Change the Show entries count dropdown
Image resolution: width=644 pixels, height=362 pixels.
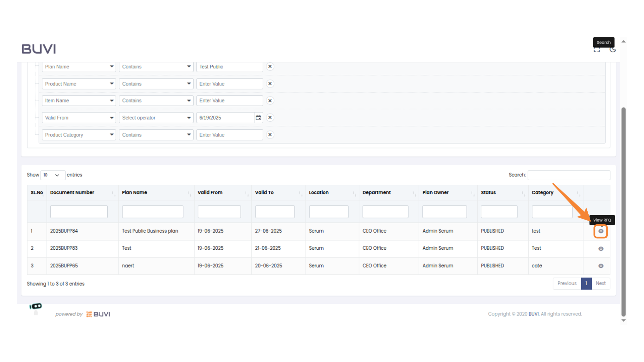52,175
